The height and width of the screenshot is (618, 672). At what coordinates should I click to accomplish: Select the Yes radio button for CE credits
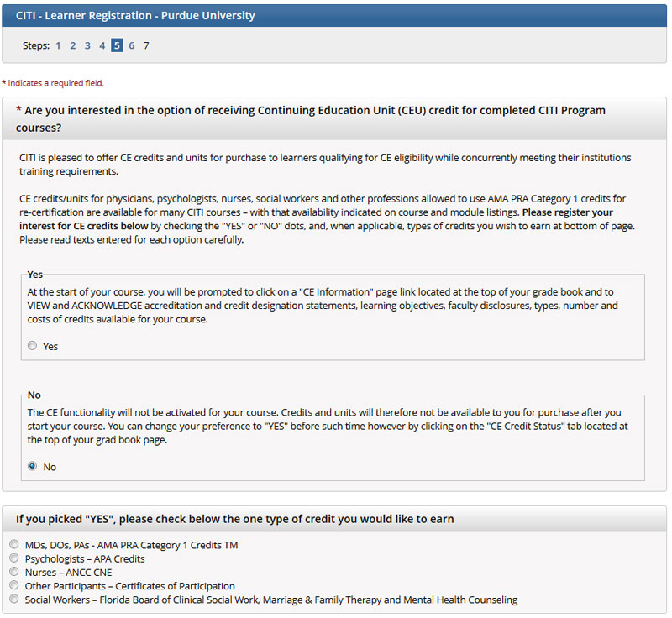click(32, 345)
